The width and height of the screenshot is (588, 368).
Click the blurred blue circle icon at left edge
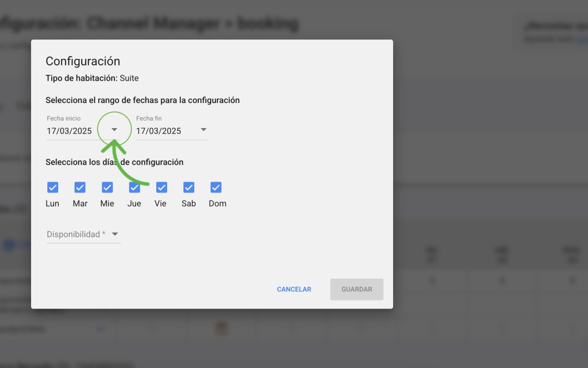pyautogui.click(x=9, y=245)
